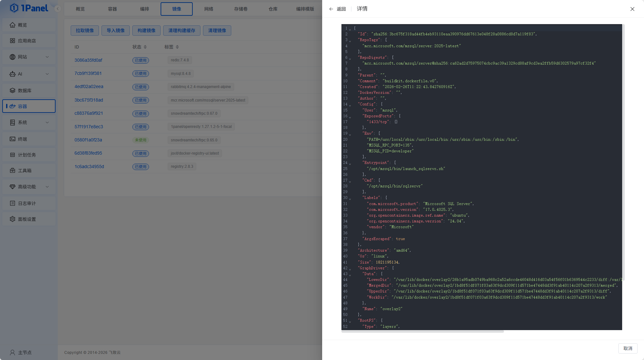Click the back arrow in the details header
The height and width of the screenshot is (360, 644).
click(331, 9)
